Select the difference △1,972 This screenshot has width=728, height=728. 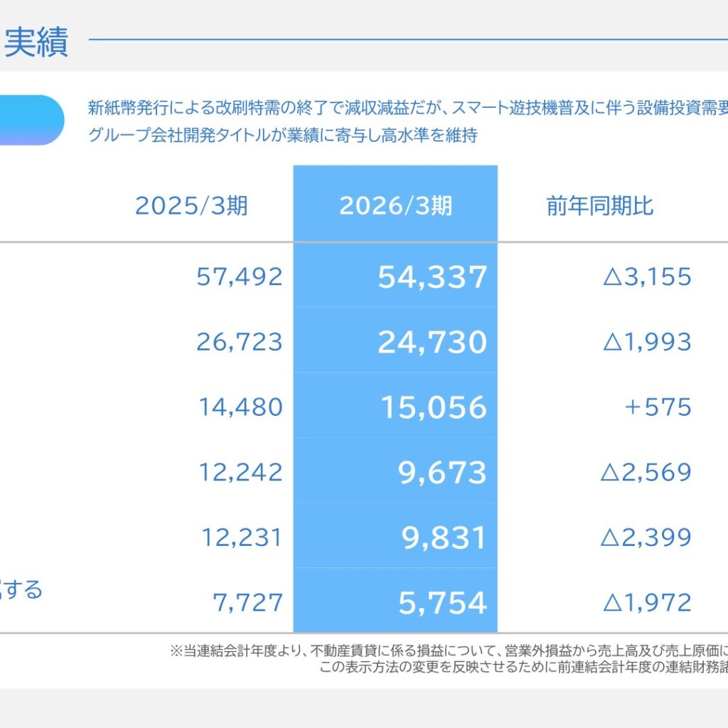(x=647, y=603)
